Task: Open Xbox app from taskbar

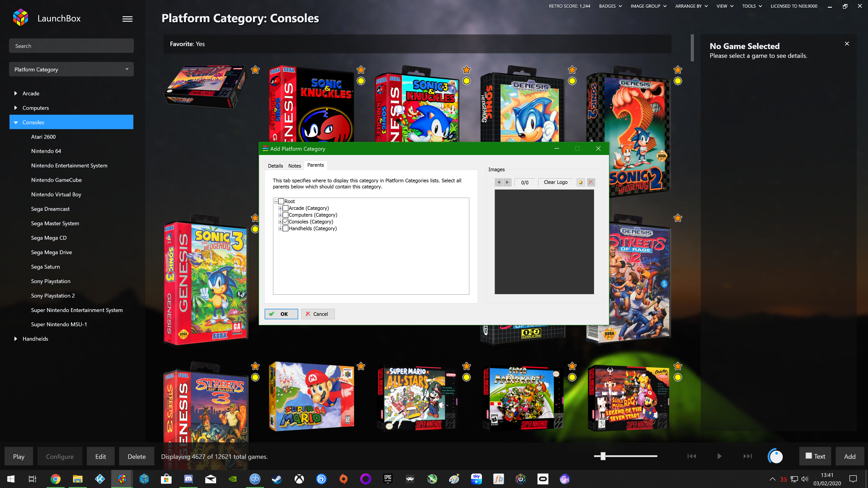Action: [299, 479]
